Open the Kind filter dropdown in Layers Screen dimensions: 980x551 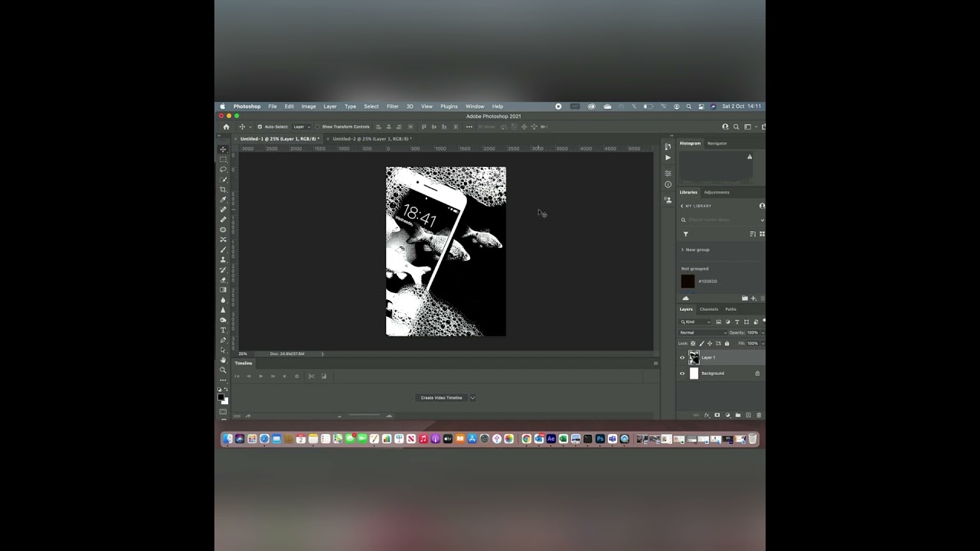[695, 322]
